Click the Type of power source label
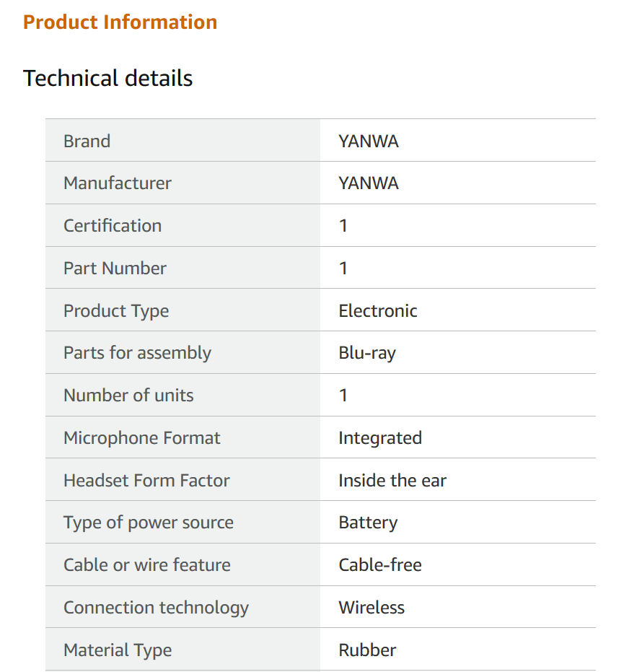The image size is (642, 672). click(x=148, y=523)
